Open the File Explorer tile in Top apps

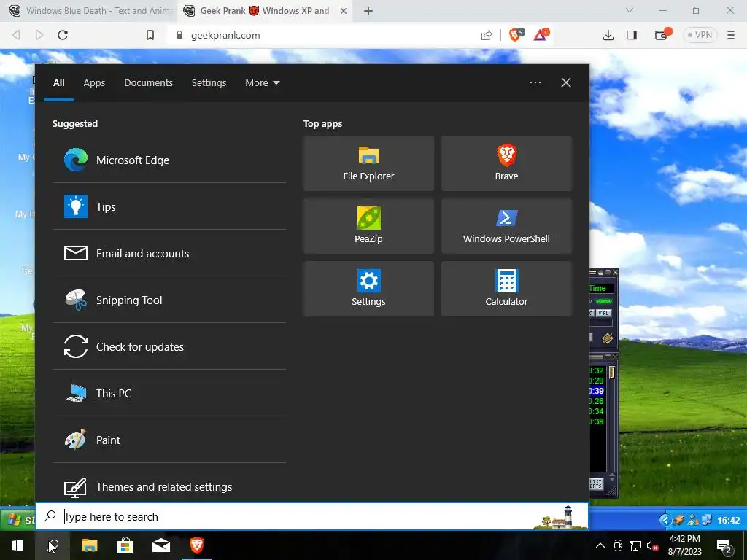point(368,163)
